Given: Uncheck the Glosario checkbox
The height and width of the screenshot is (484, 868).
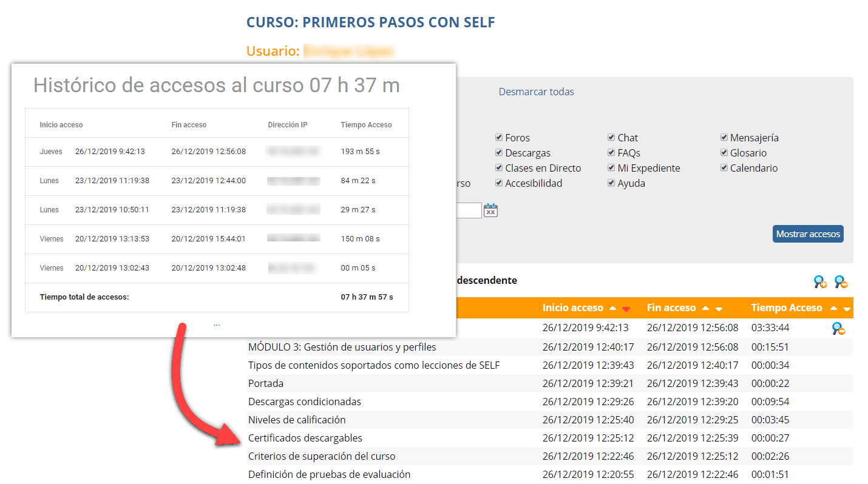Looking at the screenshot, I should click(x=724, y=153).
